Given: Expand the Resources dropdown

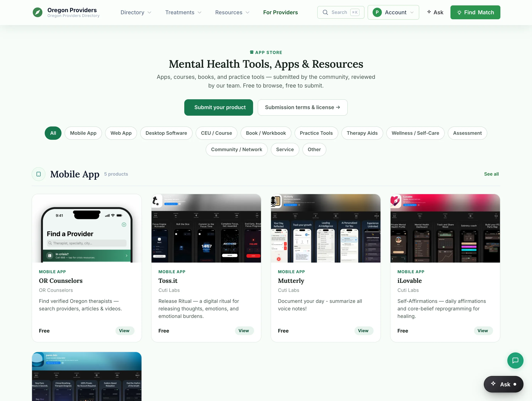Looking at the screenshot, I should pyautogui.click(x=232, y=12).
